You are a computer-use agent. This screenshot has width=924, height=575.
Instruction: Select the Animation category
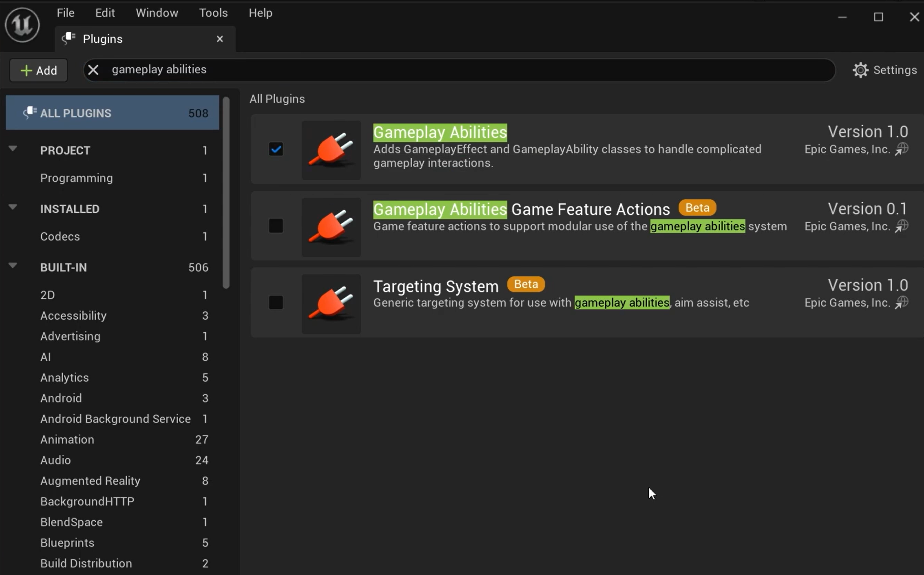point(67,440)
